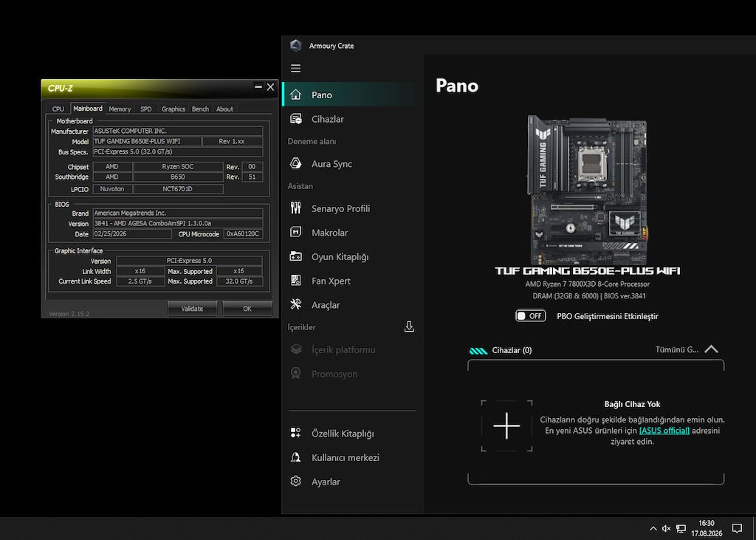Click the Armoury Crate logo icon
Viewport: 756px width, 540px height.
point(295,45)
